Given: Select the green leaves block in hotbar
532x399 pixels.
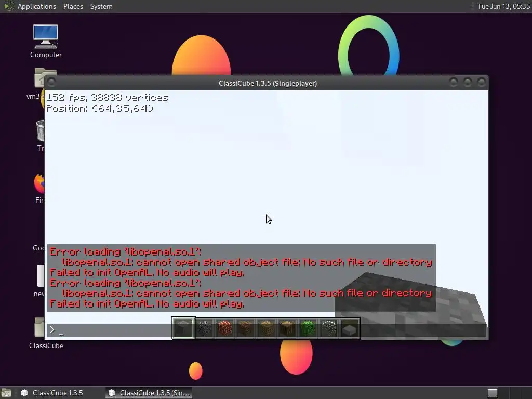Looking at the screenshot, I should (x=308, y=328).
